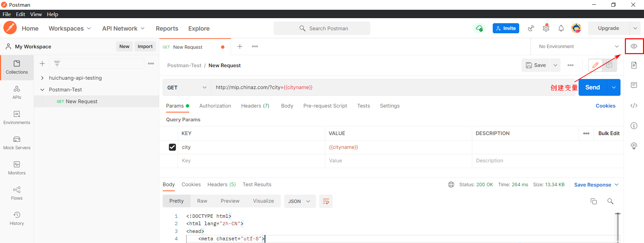Viewport: 644px width, 243px height.
Task: Click the Import button
Action: click(x=145, y=46)
